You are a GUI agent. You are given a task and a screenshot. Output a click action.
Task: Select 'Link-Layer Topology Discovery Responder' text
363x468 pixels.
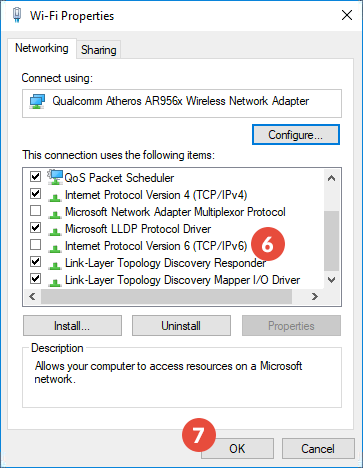[166, 263]
